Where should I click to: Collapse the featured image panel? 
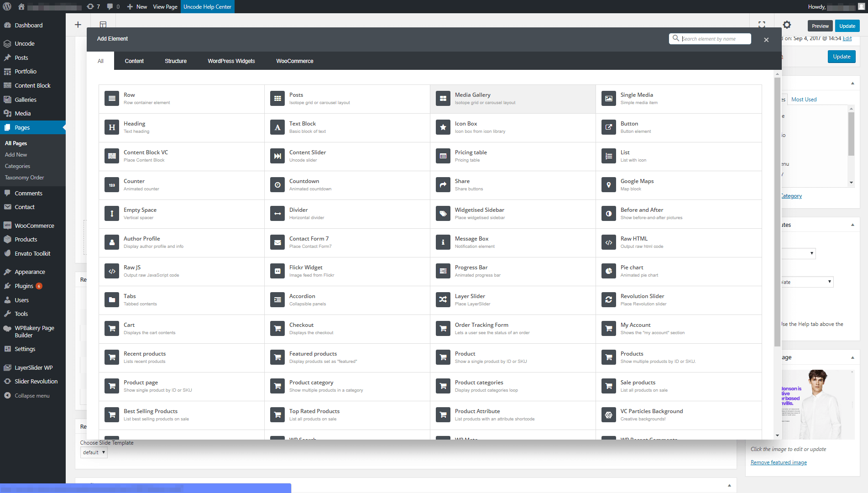[852, 357]
